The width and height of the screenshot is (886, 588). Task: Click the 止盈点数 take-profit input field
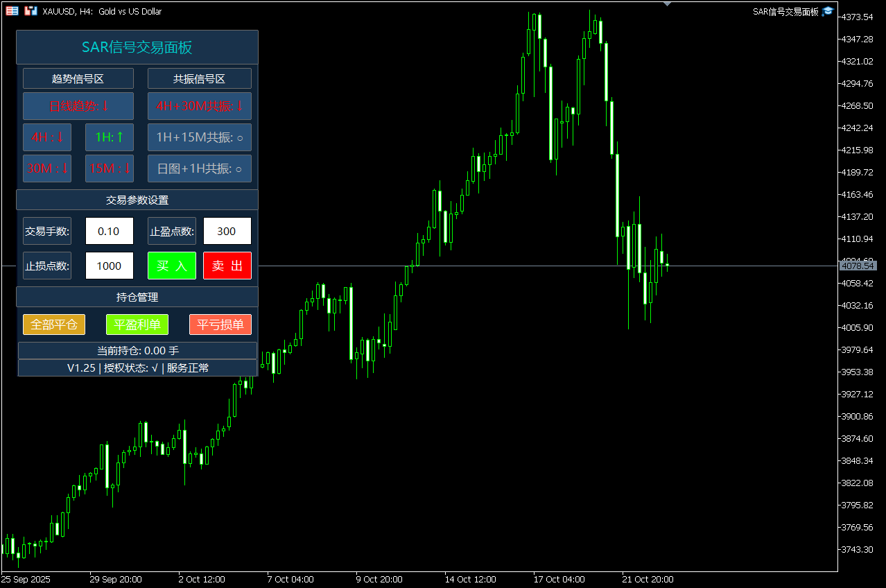point(227,231)
